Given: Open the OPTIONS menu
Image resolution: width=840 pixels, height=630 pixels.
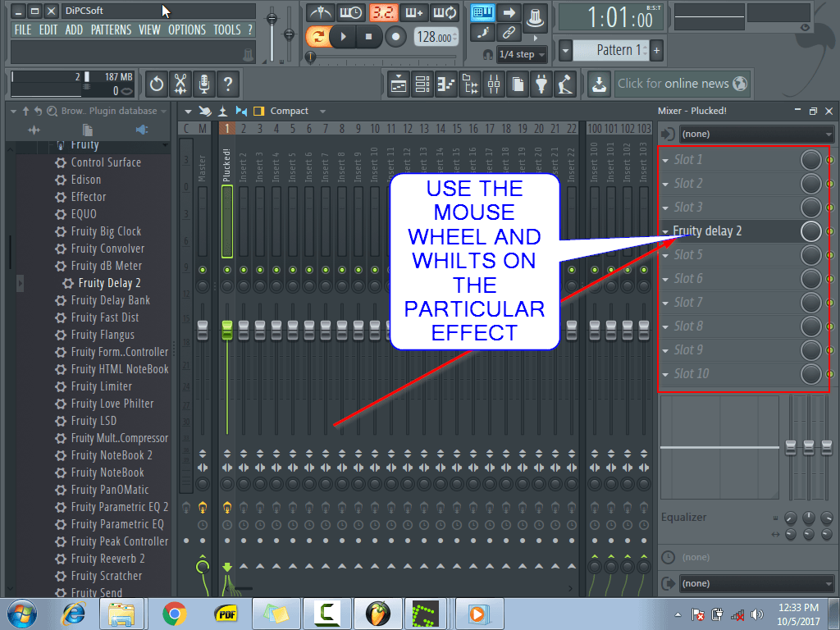Looking at the screenshot, I should [x=187, y=30].
